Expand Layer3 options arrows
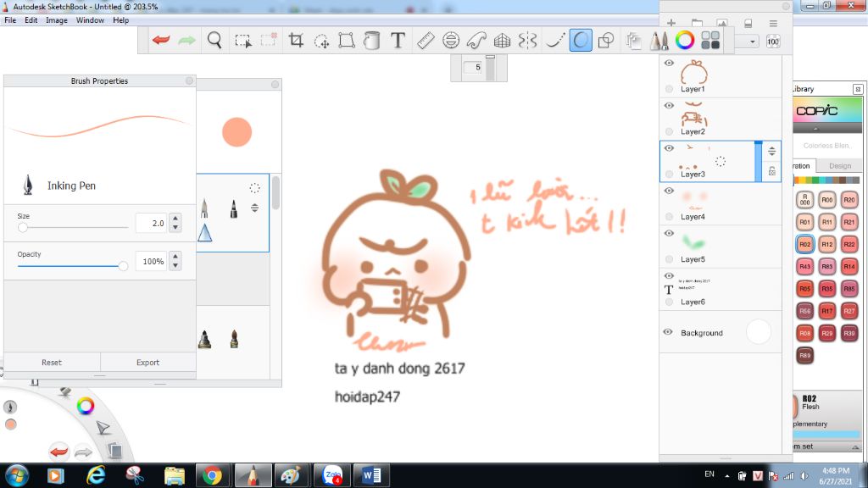This screenshot has height=488, width=868. [771, 151]
